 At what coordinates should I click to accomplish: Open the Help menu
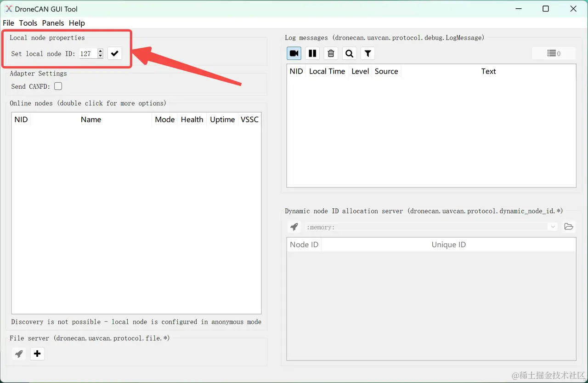(x=77, y=23)
